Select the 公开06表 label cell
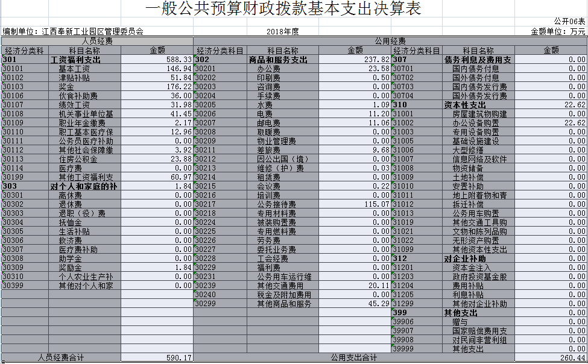This screenshot has height=364, width=588. (x=569, y=22)
